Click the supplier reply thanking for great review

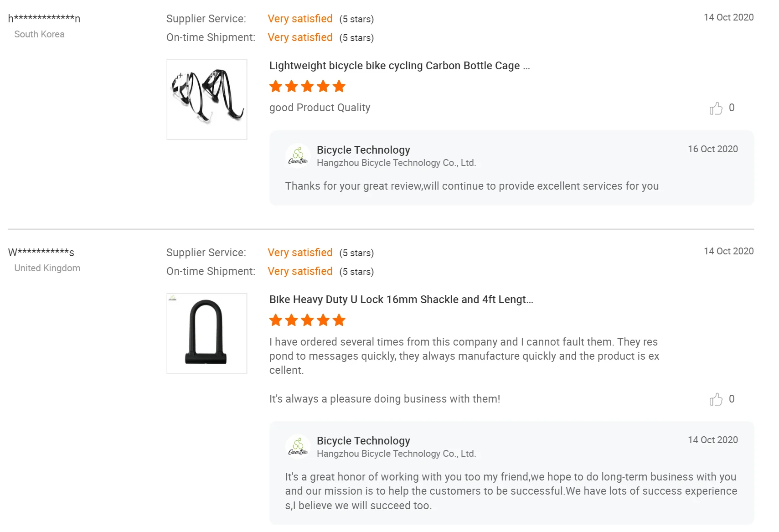[x=472, y=186]
